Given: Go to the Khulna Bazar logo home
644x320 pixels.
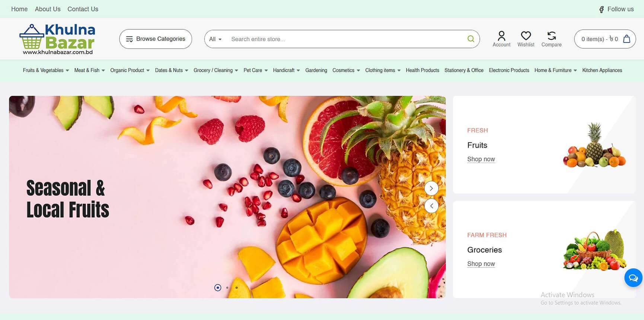Looking at the screenshot, I should pyautogui.click(x=57, y=39).
